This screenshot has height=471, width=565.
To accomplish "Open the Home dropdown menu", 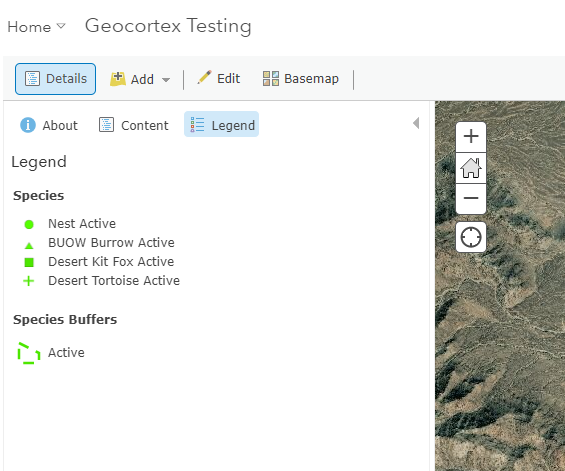I will tap(36, 27).
